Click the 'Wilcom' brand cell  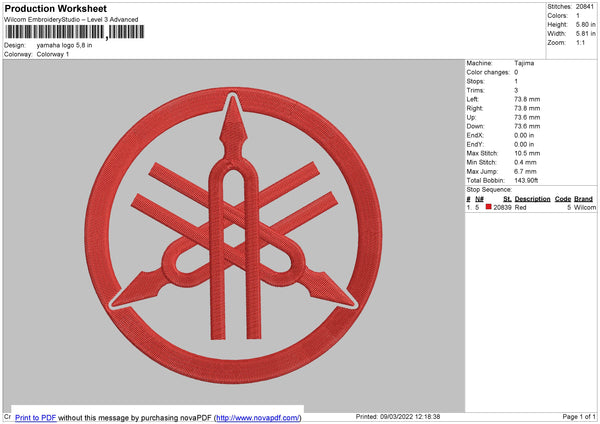pos(585,207)
